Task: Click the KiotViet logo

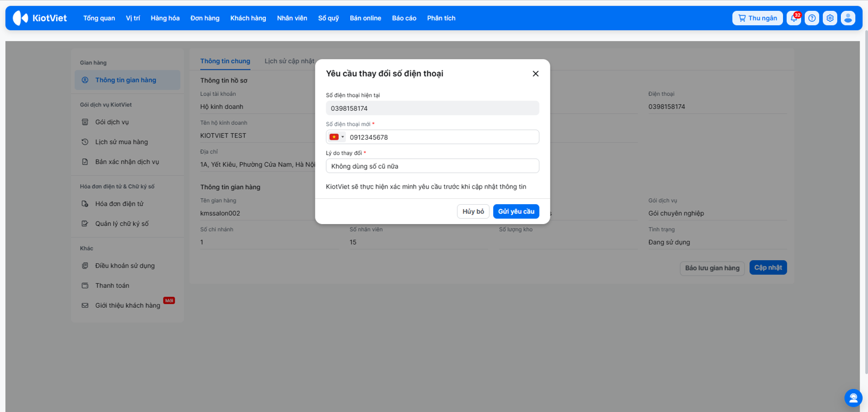Action: (x=40, y=18)
